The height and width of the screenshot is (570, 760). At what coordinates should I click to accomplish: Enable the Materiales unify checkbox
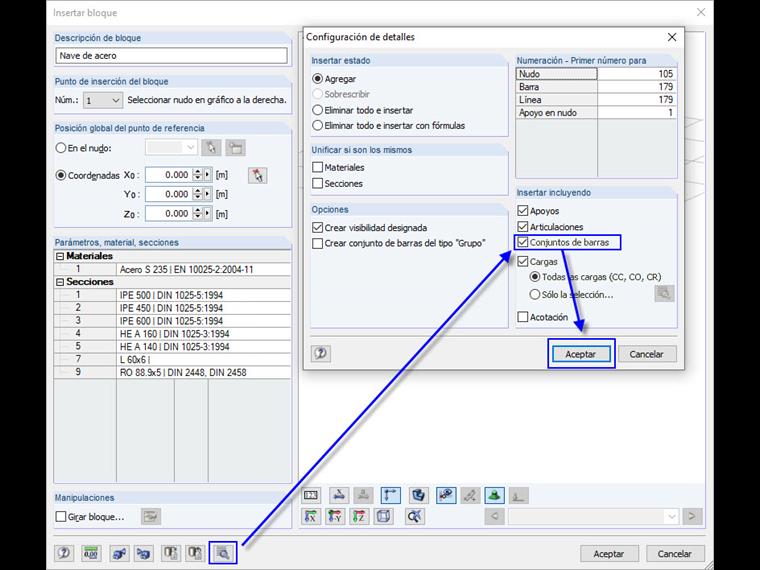coord(317,167)
